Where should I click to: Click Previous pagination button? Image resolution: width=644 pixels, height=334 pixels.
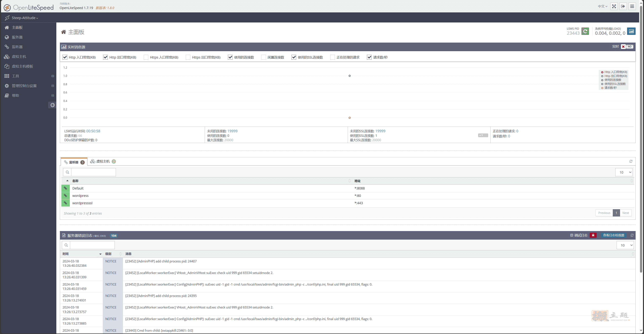click(604, 213)
